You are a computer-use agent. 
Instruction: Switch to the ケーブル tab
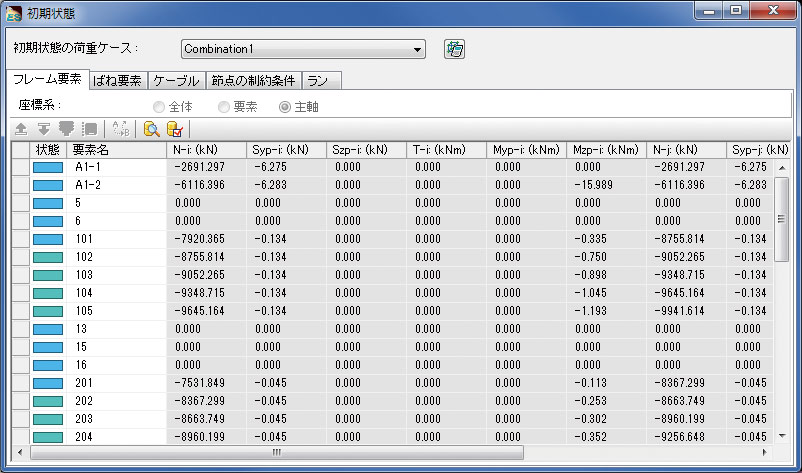pos(176,81)
